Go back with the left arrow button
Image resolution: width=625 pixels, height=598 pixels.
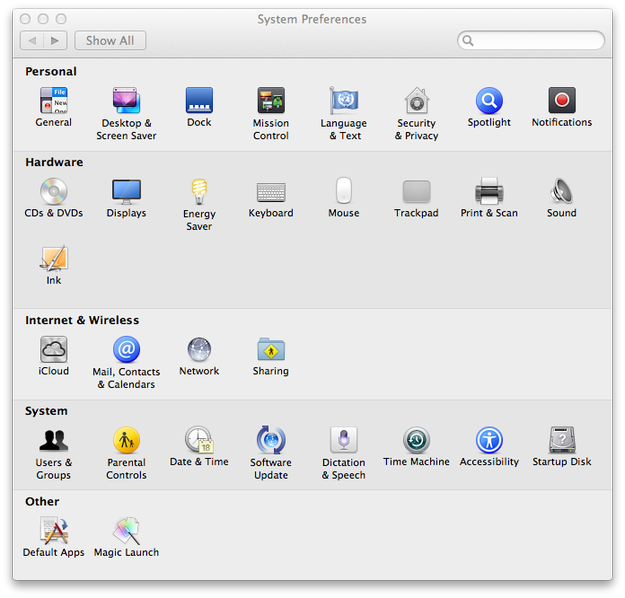point(32,41)
